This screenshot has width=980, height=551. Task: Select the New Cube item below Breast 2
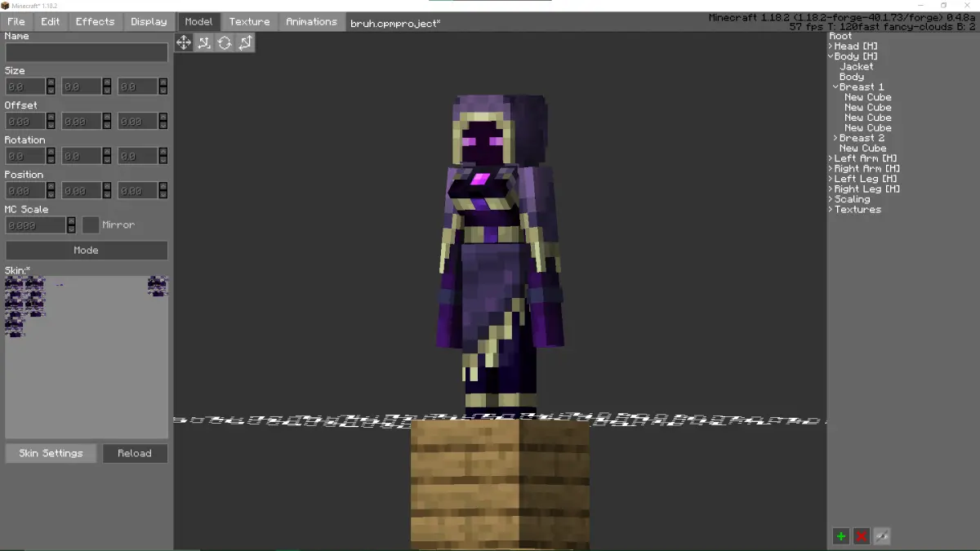[862, 149]
